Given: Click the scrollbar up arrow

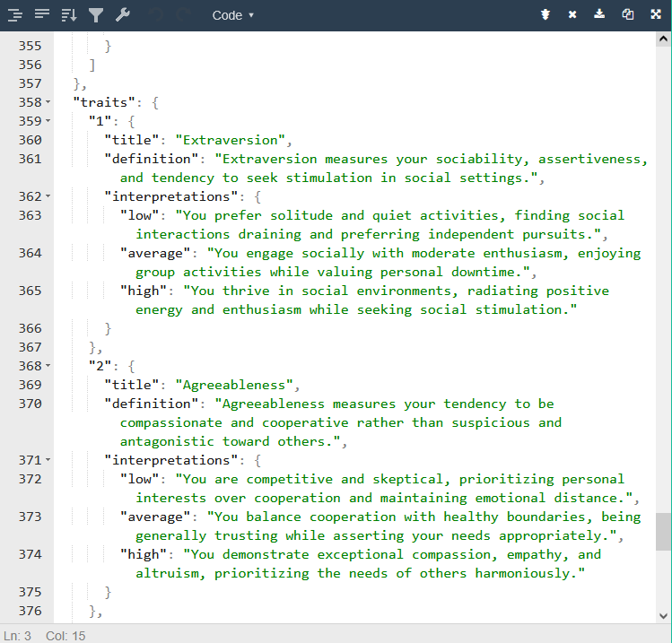Looking at the screenshot, I should point(663,39).
